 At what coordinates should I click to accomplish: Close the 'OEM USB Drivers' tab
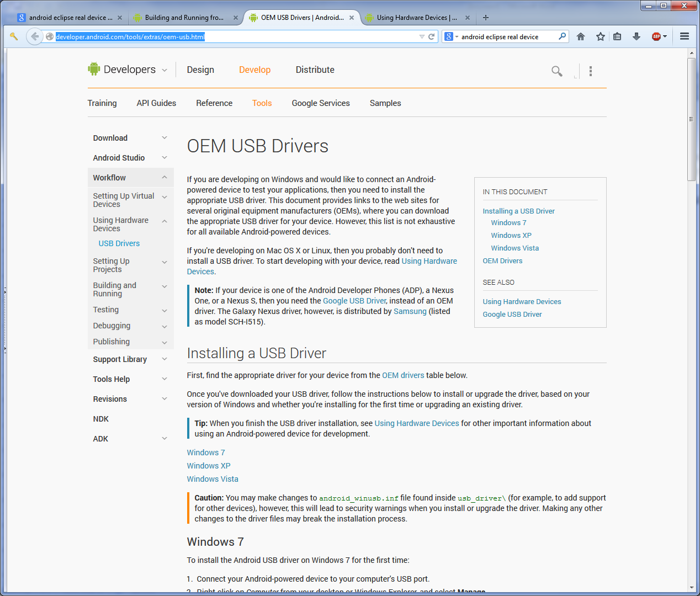pos(352,18)
